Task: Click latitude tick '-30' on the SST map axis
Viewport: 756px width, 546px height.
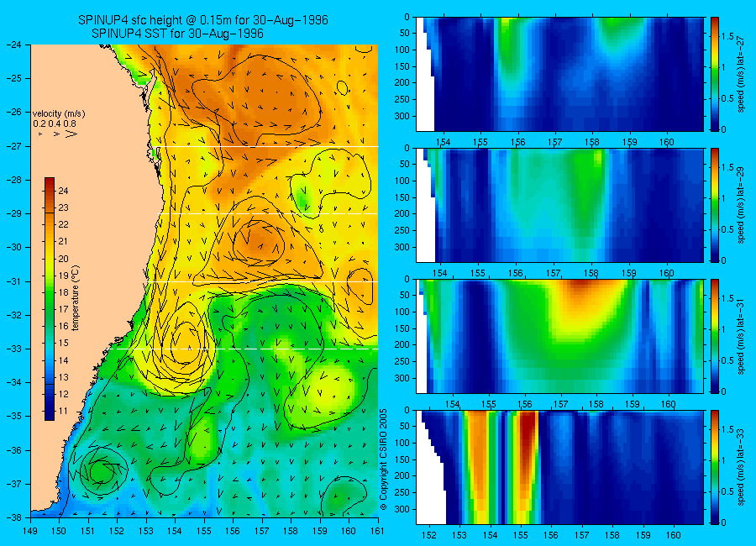Action: click(x=13, y=248)
